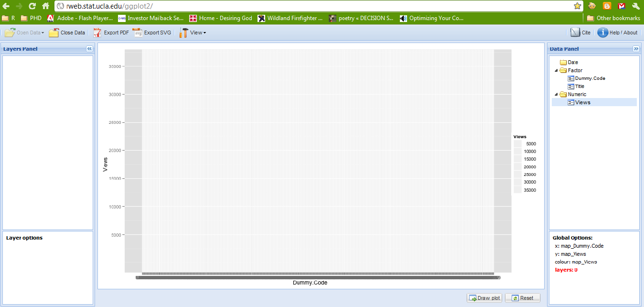Open the browser wrench settings menu
This screenshot has width=644, height=307.
point(636,6)
